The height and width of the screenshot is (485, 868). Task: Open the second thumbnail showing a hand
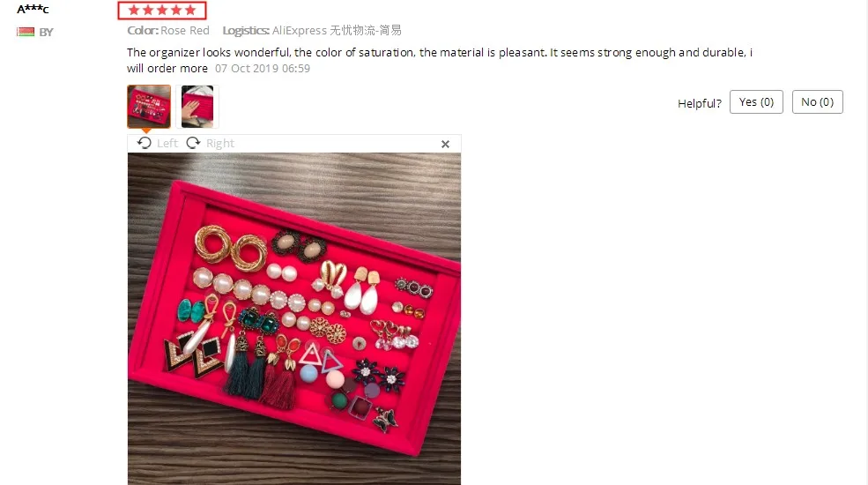tap(197, 107)
